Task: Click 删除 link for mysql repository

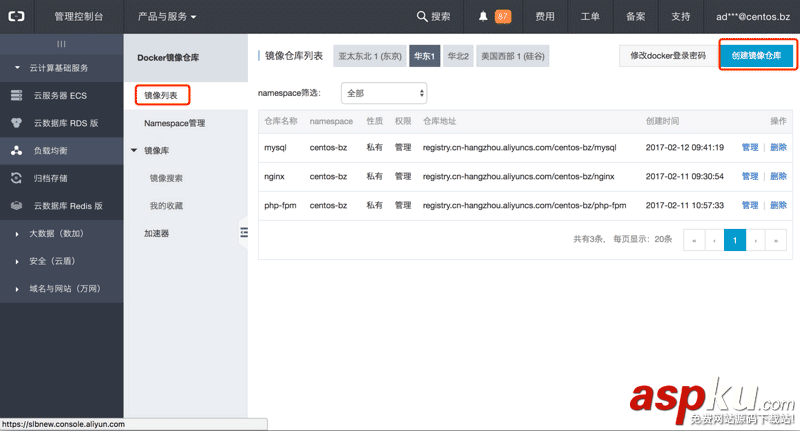Action: [x=779, y=147]
